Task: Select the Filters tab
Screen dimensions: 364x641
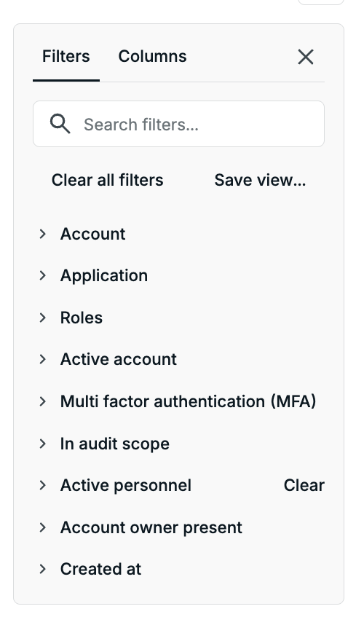Action: point(66,56)
